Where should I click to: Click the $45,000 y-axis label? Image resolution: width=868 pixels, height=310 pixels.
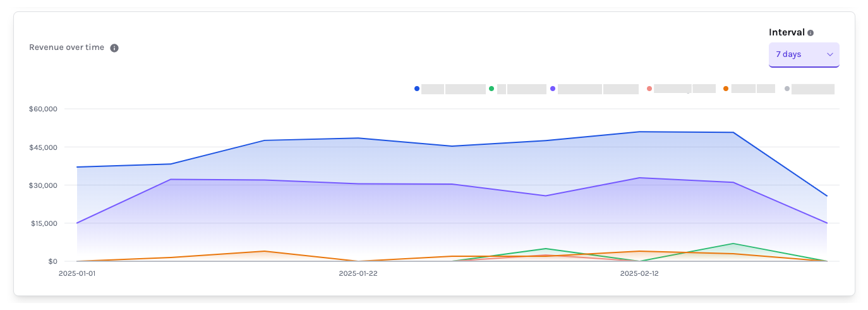coord(44,147)
